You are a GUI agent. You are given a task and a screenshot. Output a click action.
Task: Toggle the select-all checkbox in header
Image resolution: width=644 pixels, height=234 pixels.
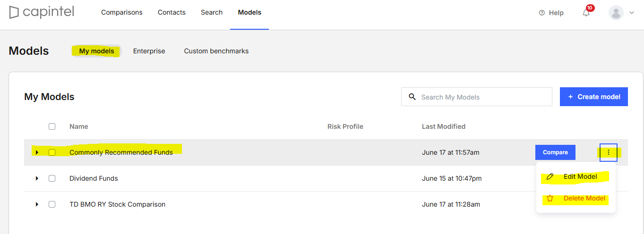point(52,126)
